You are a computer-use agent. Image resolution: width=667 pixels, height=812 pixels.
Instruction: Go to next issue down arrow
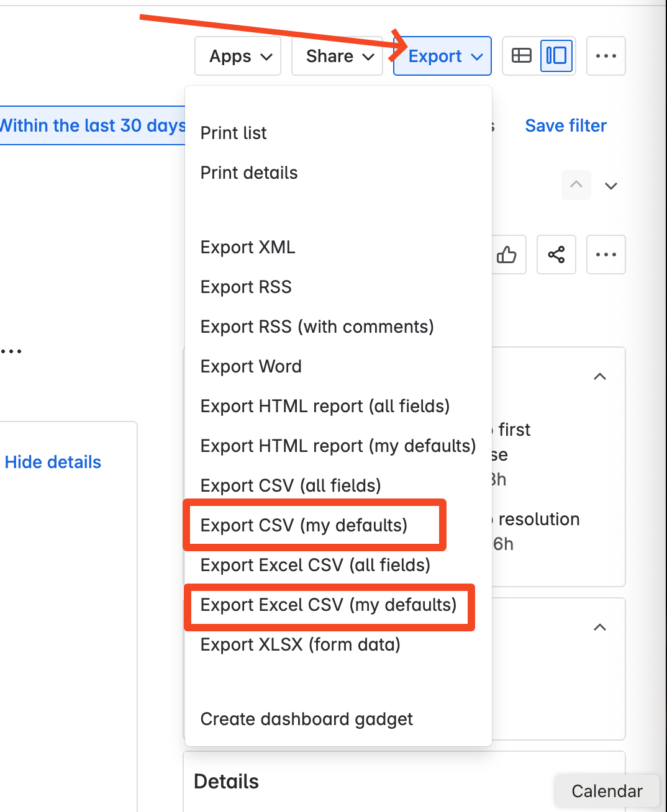[611, 186]
